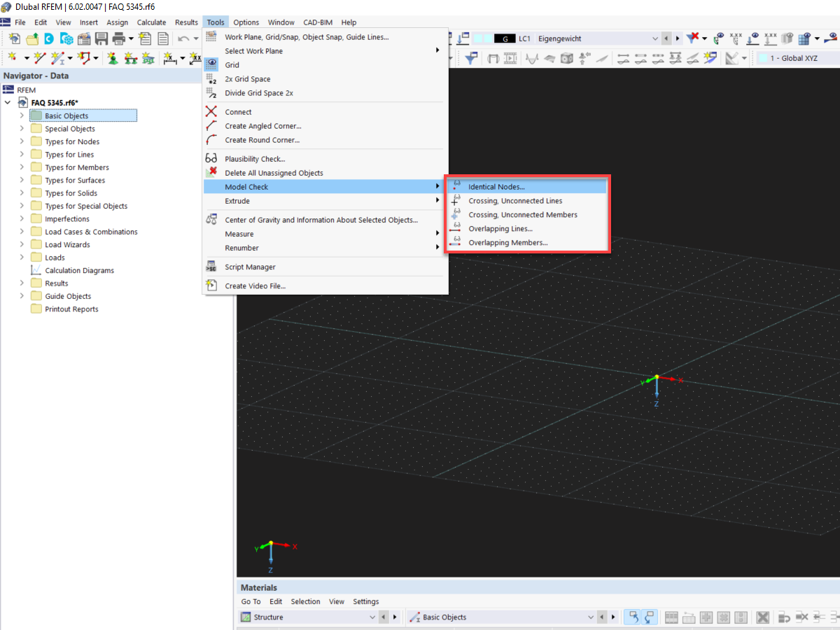
Task: Open a model via the folder icon
Action: click(31, 39)
